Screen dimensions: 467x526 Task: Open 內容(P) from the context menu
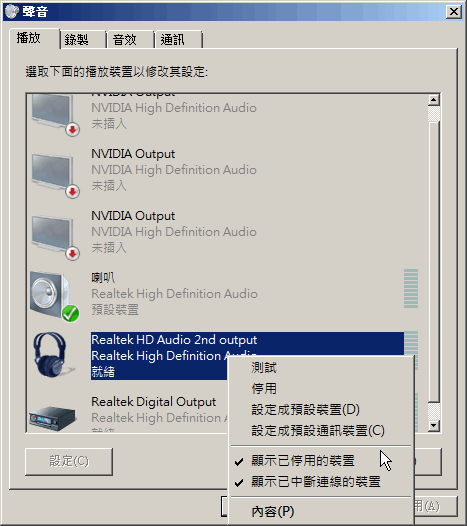click(x=320, y=512)
